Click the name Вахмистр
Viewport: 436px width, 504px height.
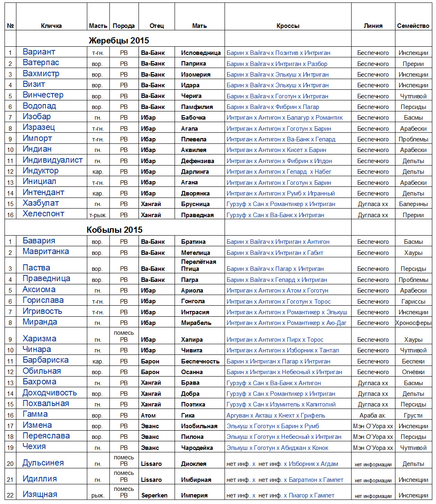[41, 74]
